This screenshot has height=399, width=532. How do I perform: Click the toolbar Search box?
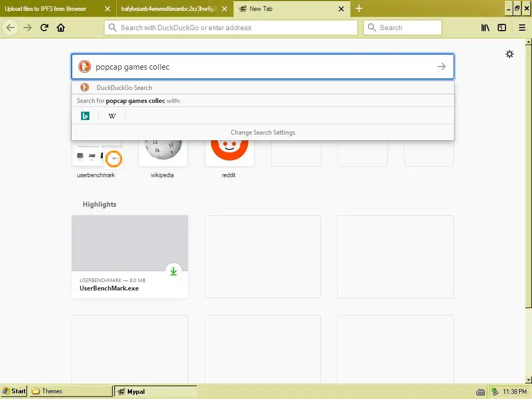coord(403,28)
